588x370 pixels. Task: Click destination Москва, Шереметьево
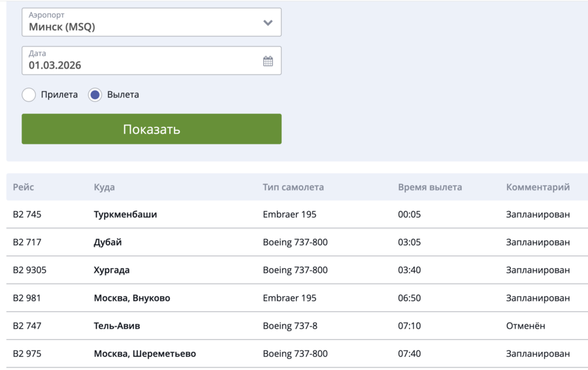pos(144,354)
